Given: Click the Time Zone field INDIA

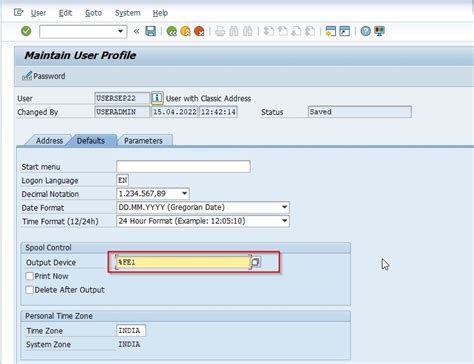Looking at the screenshot, I should click(x=131, y=331).
